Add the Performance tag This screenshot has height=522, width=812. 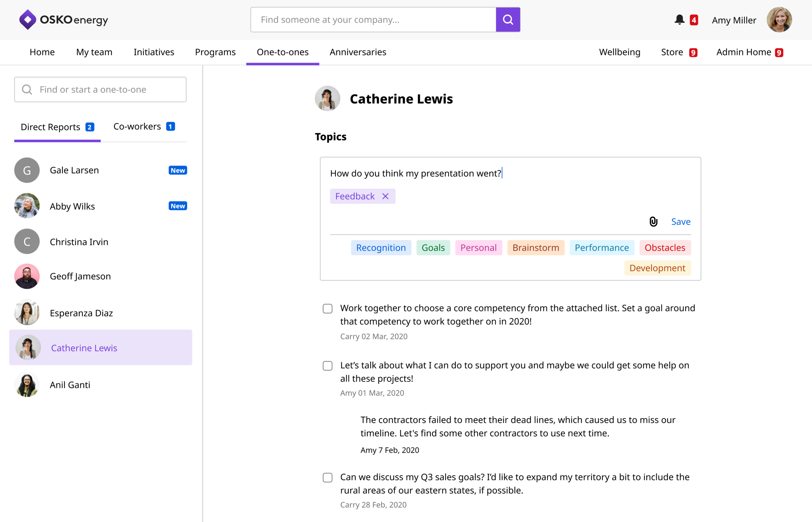[602, 248]
